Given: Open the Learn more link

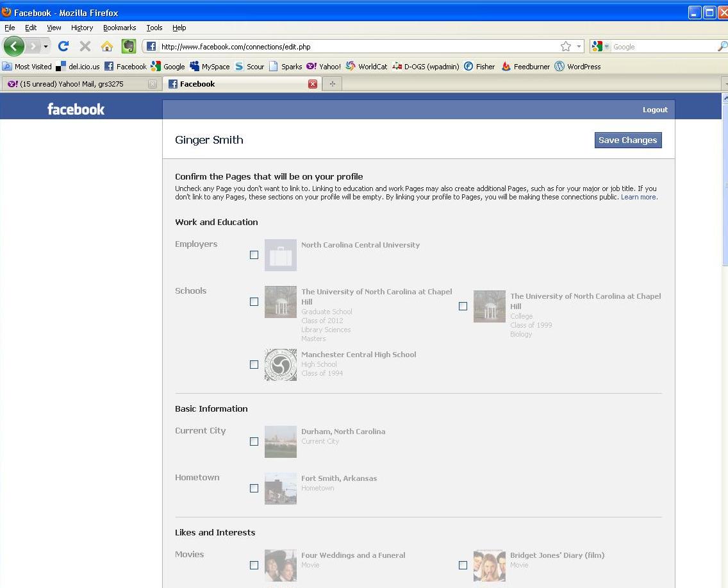Looking at the screenshot, I should coord(638,197).
